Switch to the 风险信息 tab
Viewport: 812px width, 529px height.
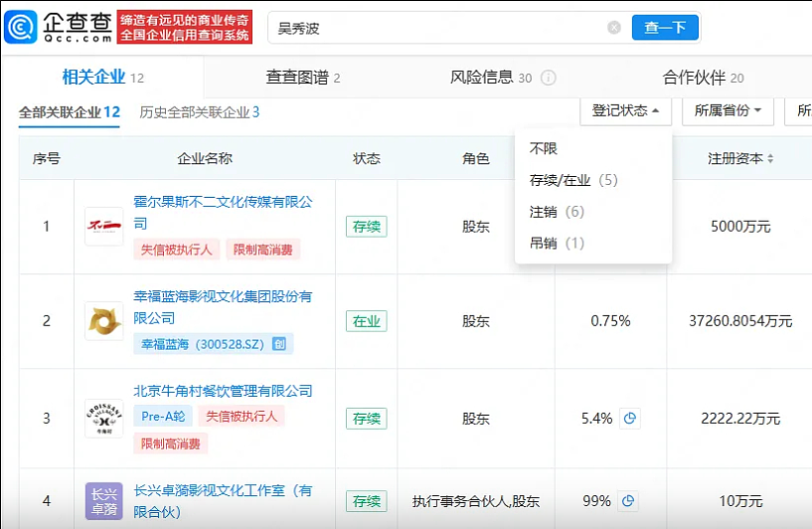click(x=491, y=78)
